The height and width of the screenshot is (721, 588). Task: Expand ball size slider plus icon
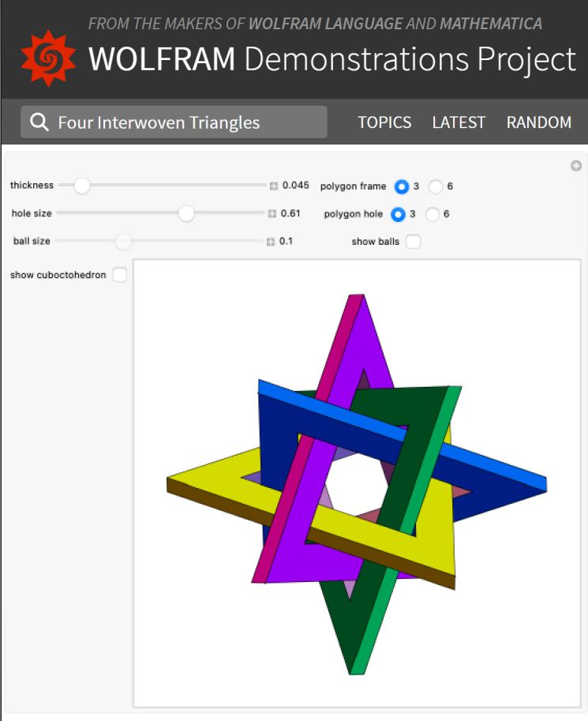pos(271,242)
